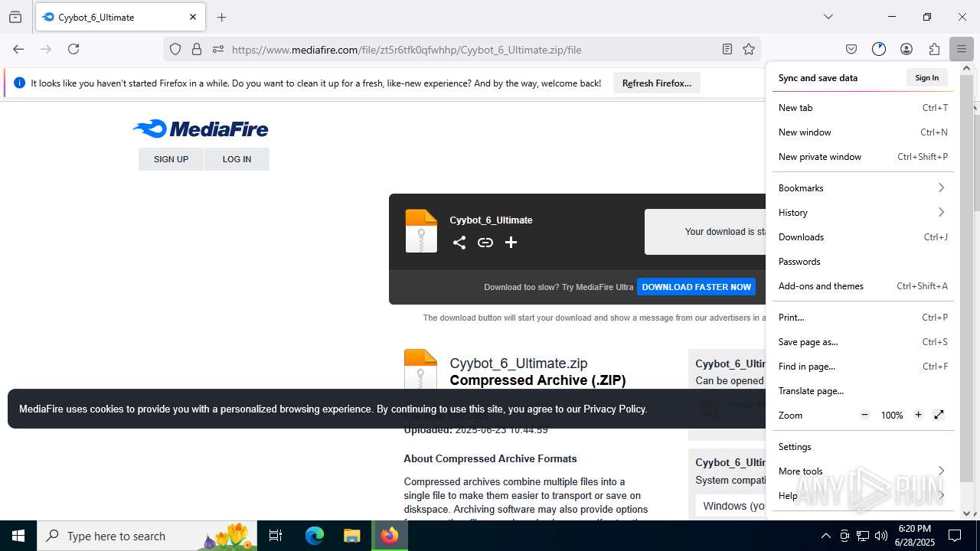Launch Microsoft Edge from the taskbar
Image resolution: width=980 pixels, height=551 pixels.
click(x=315, y=536)
